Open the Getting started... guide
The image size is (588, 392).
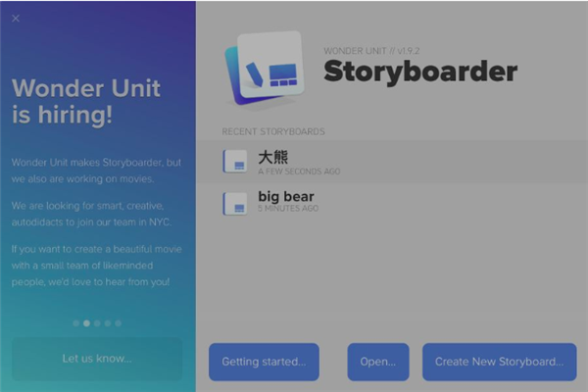tap(264, 362)
